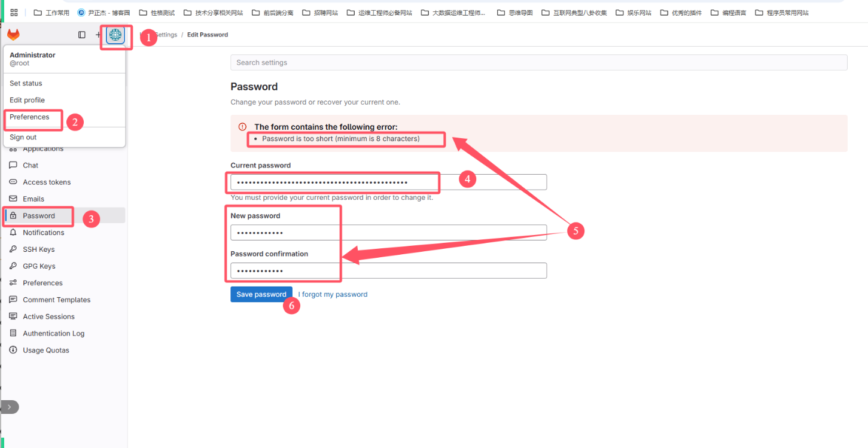868x448 pixels.
Task: Click the Emails envelope icon
Action: coord(13,199)
